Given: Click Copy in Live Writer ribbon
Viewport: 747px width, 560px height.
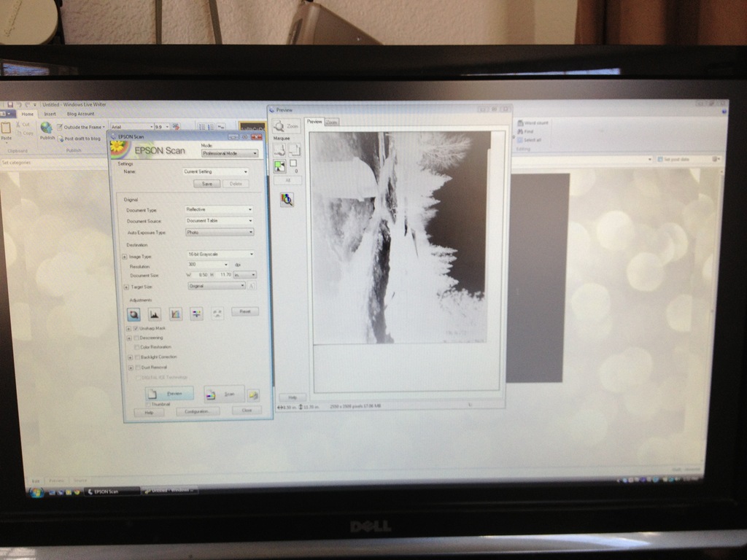Looking at the screenshot, I should pyautogui.click(x=25, y=133).
